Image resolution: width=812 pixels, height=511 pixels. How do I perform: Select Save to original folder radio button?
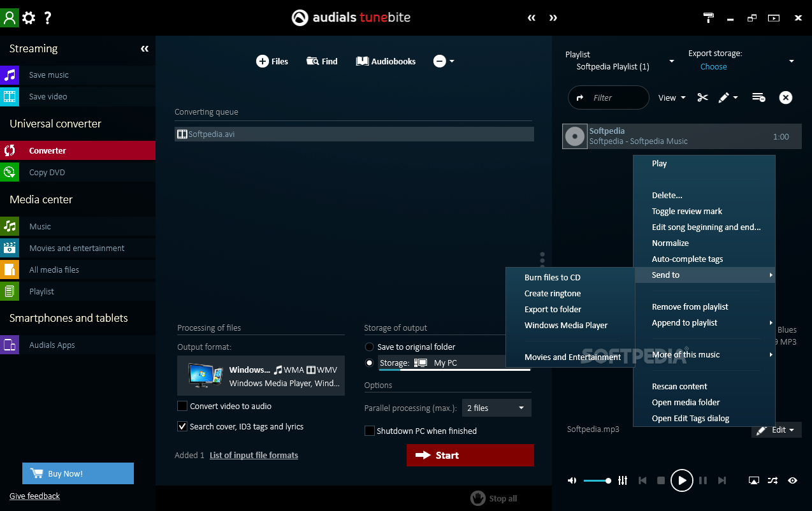(x=369, y=347)
